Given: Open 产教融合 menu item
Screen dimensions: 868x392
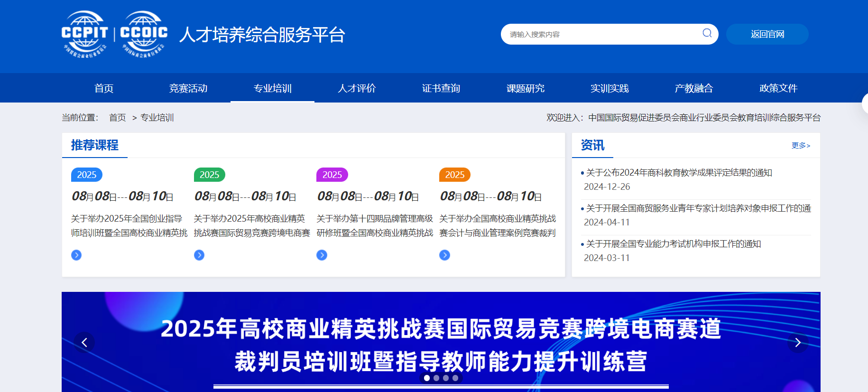Looking at the screenshot, I should [694, 88].
